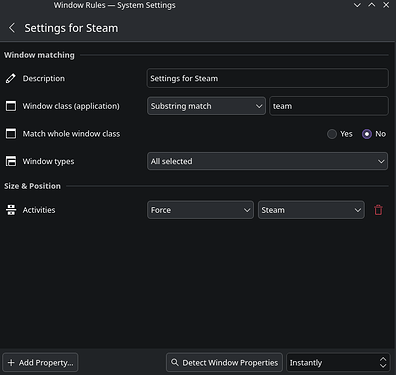This screenshot has height=375, width=396.
Task: Click the Activities row icon
Action: [x=11, y=210]
